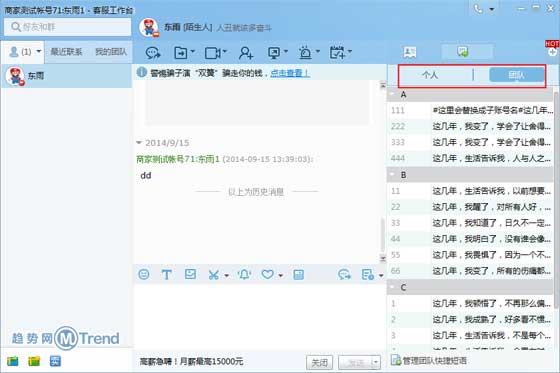Click inside the message input area
Image resolution: width=560 pixels, height=373 pixels.
(x=259, y=316)
